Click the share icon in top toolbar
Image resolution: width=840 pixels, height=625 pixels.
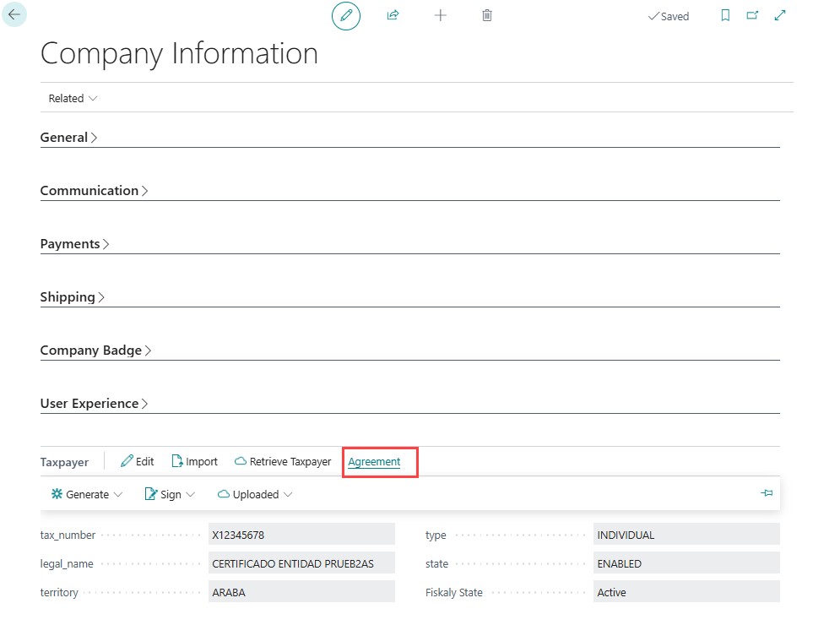point(393,15)
